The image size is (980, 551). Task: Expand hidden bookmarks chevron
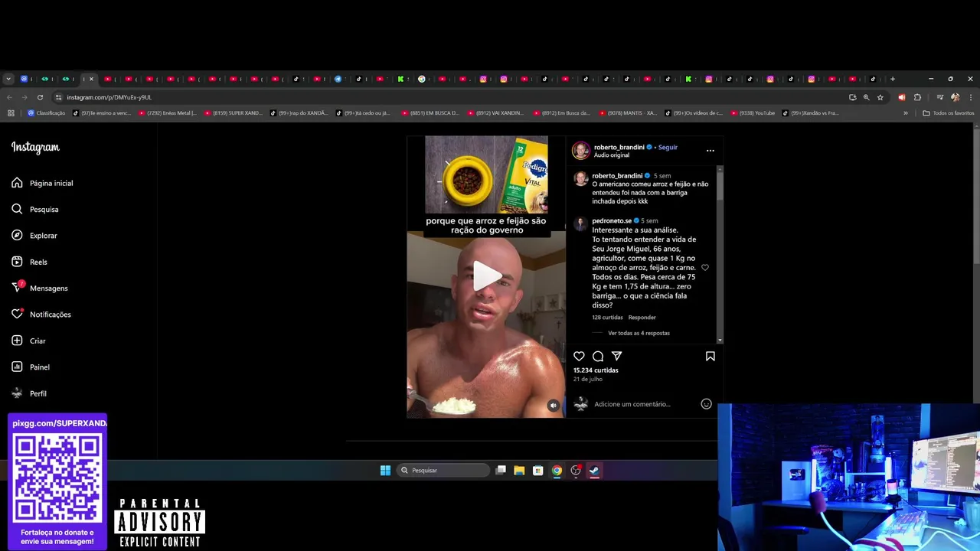pyautogui.click(x=906, y=113)
